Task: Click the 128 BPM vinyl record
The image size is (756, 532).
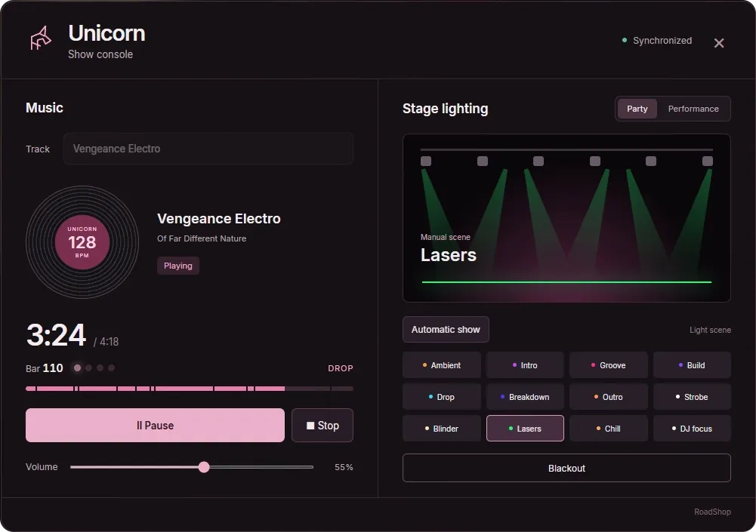Action: tap(82, 242)
